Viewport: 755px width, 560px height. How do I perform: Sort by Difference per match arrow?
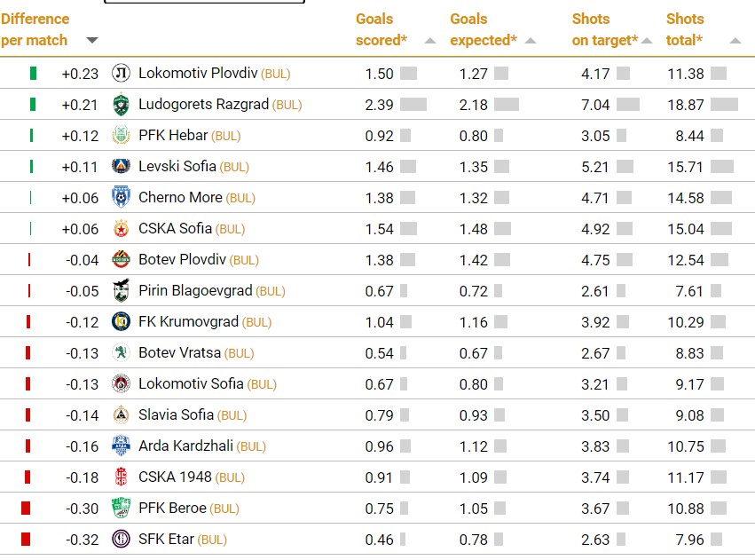click(x=92, y=41)
